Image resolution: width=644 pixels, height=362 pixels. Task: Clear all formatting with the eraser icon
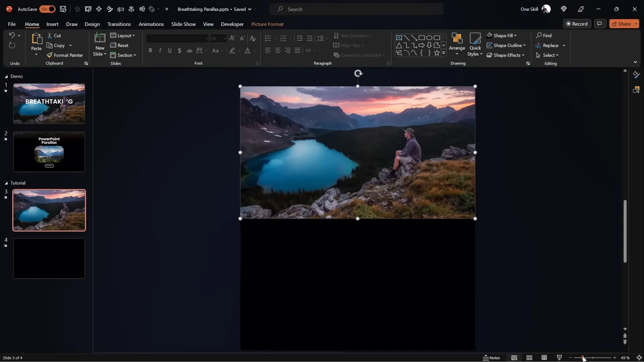(x=253, y=38)
